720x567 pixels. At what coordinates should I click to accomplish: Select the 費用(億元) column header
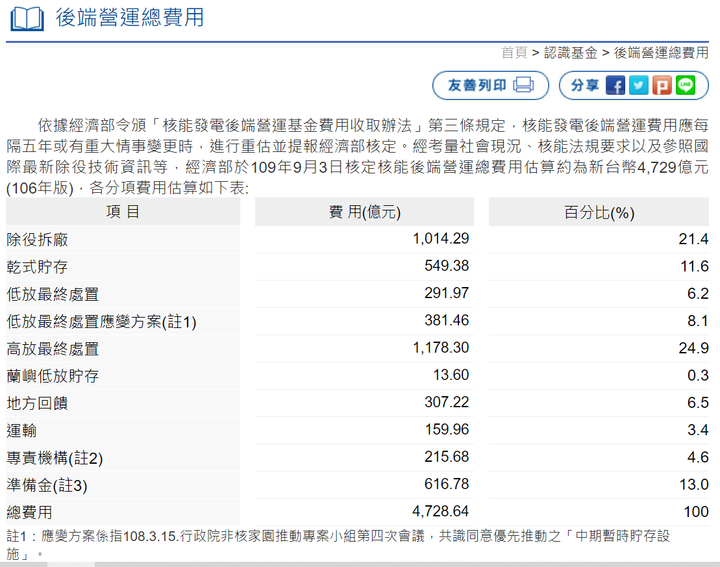[x=365, y=212]
